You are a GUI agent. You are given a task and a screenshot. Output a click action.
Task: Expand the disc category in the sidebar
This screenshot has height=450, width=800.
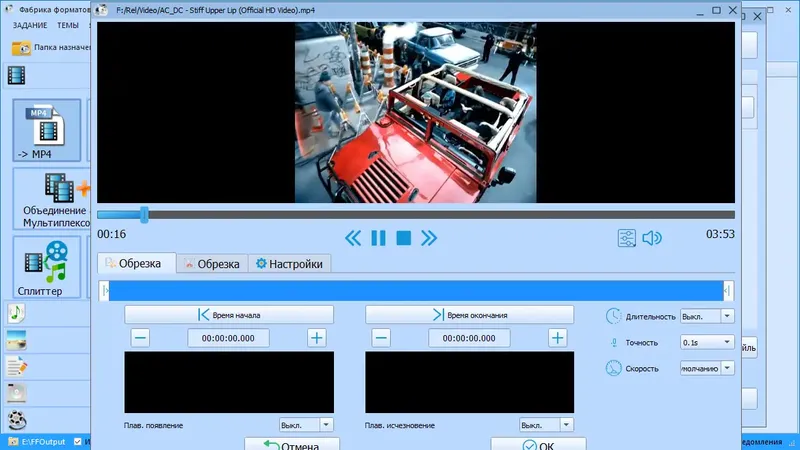(16, 393)
